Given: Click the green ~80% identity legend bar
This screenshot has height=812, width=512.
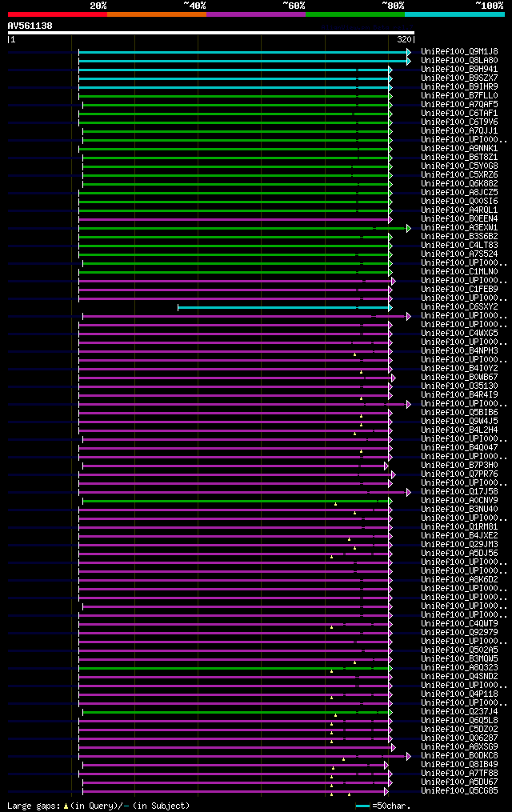Looking at the screenshot, I should click(x=355, y=14).
